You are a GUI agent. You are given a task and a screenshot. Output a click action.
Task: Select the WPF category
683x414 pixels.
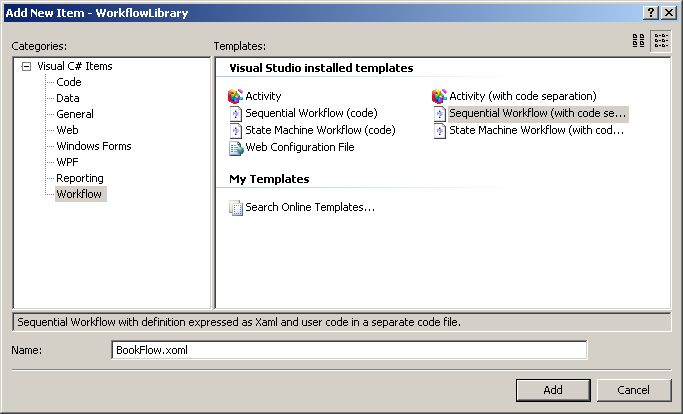click(x=68, y=162)
